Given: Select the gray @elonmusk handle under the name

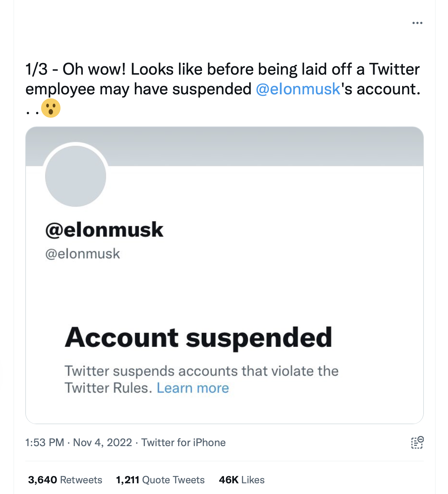Looking at the screenshot, I should (82, 254).
